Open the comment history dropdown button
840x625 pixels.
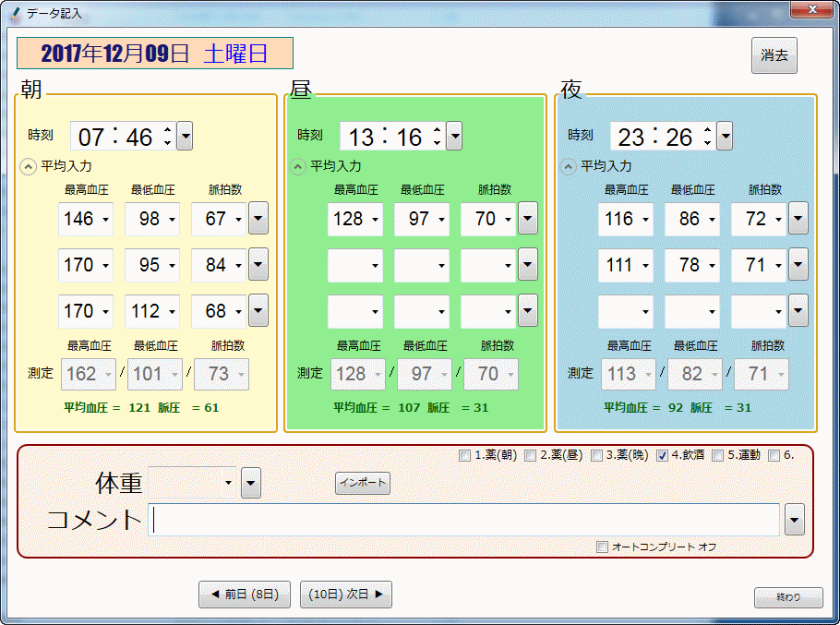point(794,521)
